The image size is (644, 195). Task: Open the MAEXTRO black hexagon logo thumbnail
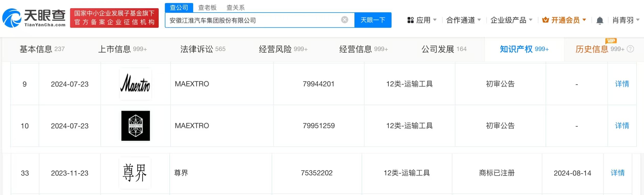pyautogui.click(x=135, y=126)
